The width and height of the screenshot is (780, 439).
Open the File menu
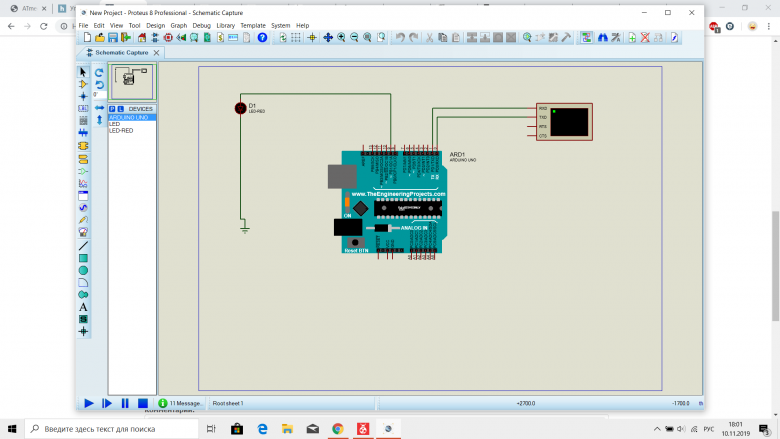83,25
